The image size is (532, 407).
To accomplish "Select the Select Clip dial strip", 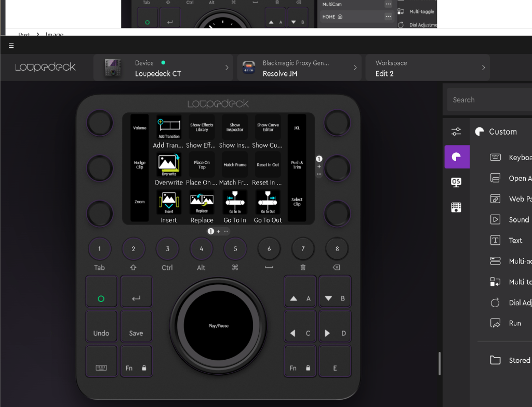I will coord(297,202).
